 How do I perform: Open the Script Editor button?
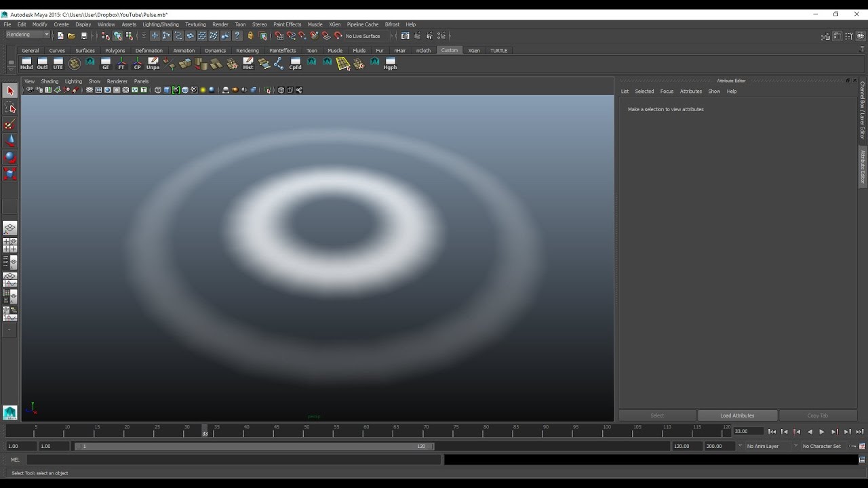863,460
